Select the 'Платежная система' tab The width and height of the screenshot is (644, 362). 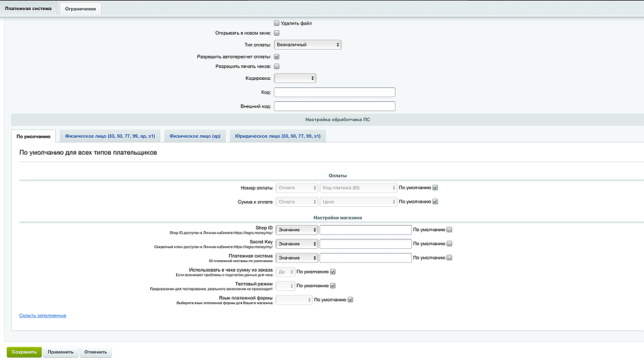click(28, 9)
